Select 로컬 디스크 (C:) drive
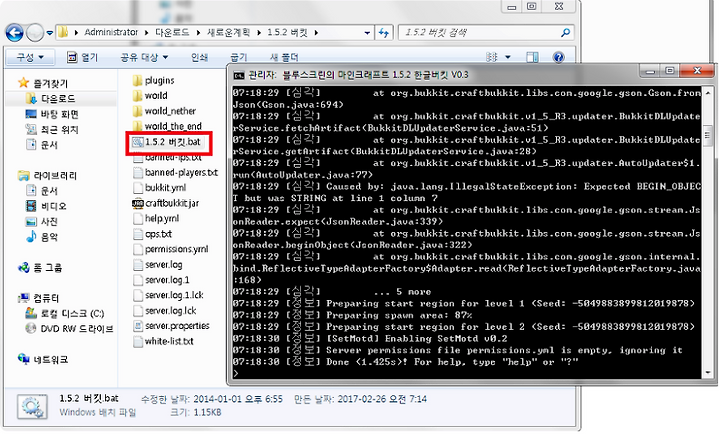The width and height of the screenshot is (720, 435). point(65,313)
